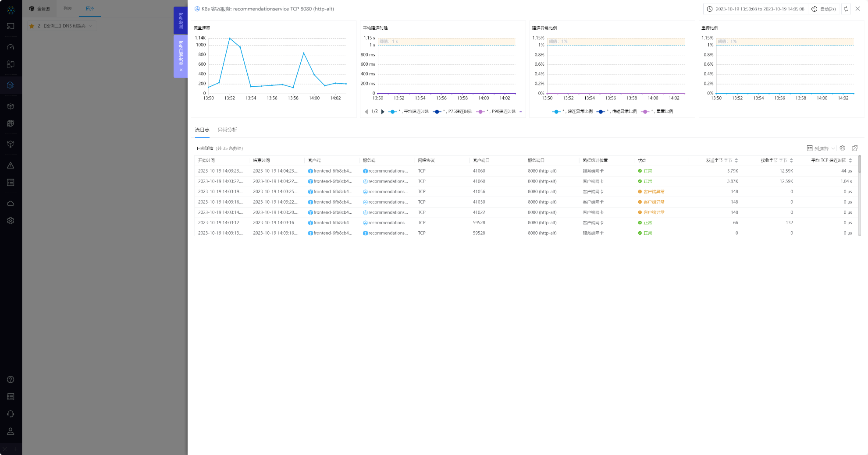Open the alert triangle icon in left sidebar
Screen dimensions: 868x455
tap(11, 166)
